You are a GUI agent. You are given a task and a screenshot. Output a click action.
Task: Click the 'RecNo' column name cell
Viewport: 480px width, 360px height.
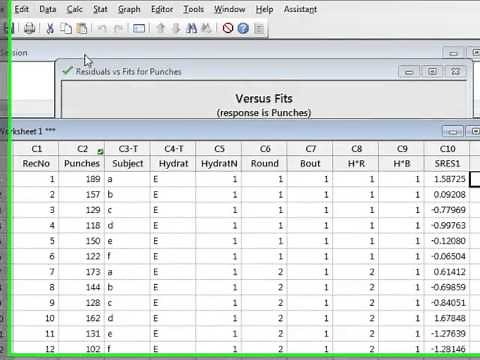pyautogui.click(x=36, y=164)
